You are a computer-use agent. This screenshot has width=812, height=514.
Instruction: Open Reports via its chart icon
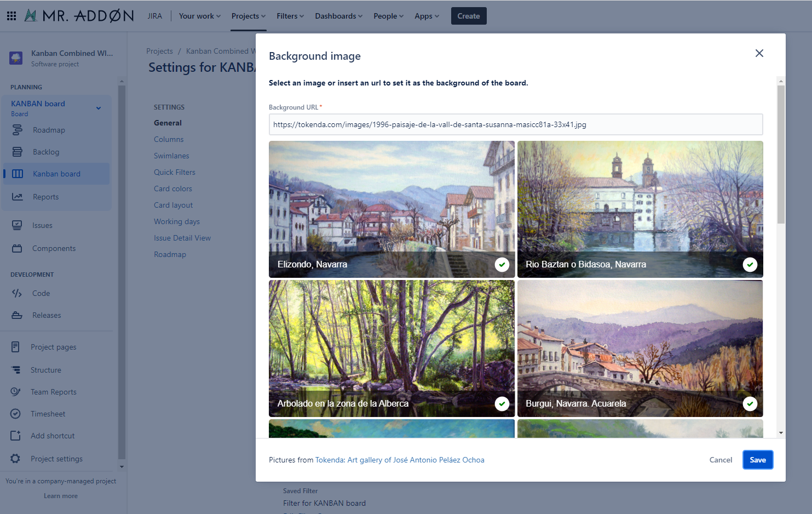[x=18, y=197]
